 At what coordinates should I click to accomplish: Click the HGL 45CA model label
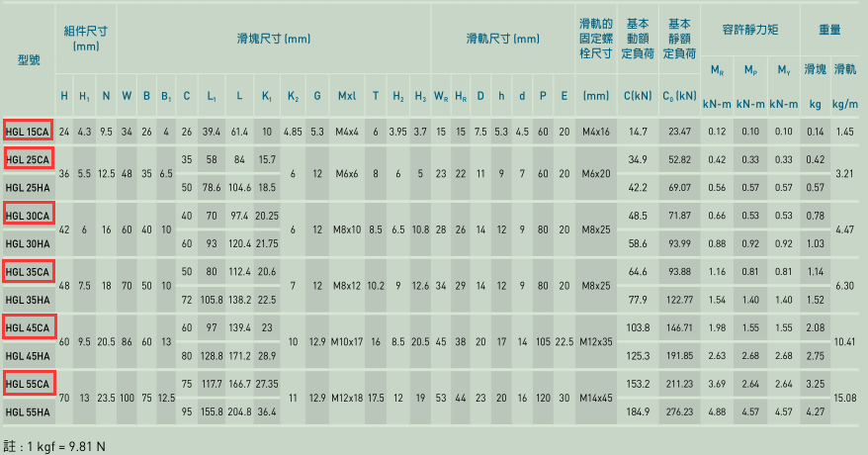click(x=27, y=327)
